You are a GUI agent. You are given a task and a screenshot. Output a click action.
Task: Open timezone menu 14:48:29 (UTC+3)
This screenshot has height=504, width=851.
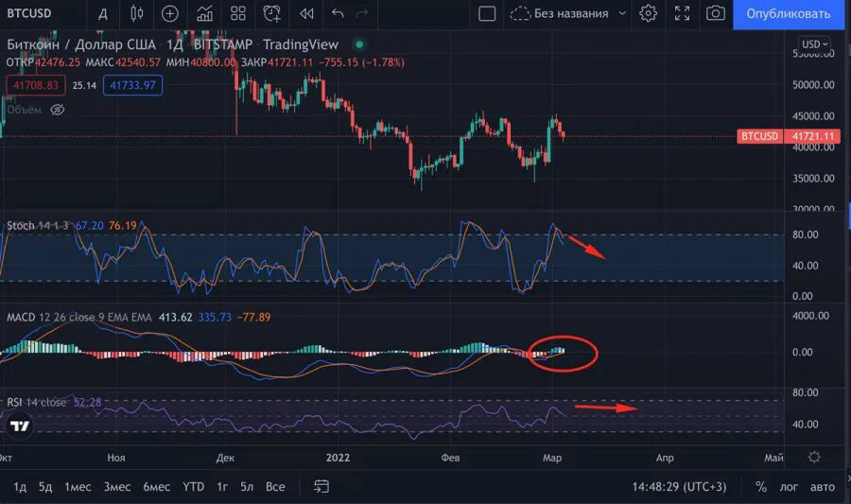679,487
